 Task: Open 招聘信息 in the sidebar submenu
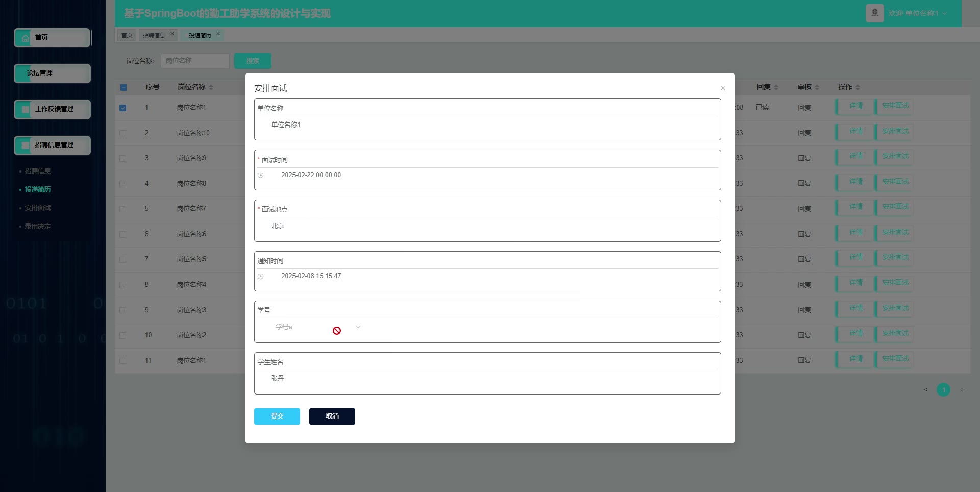(38, 171)
